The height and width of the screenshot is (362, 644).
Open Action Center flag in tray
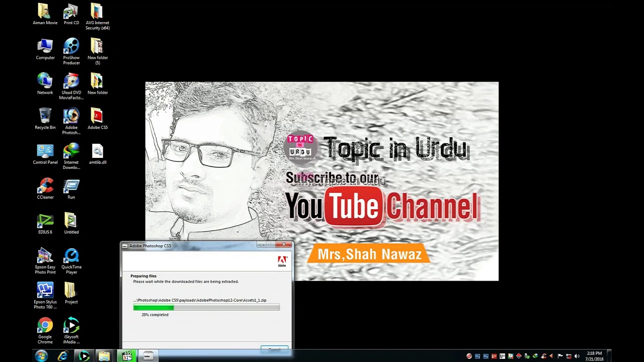click(x=560, y=356)
